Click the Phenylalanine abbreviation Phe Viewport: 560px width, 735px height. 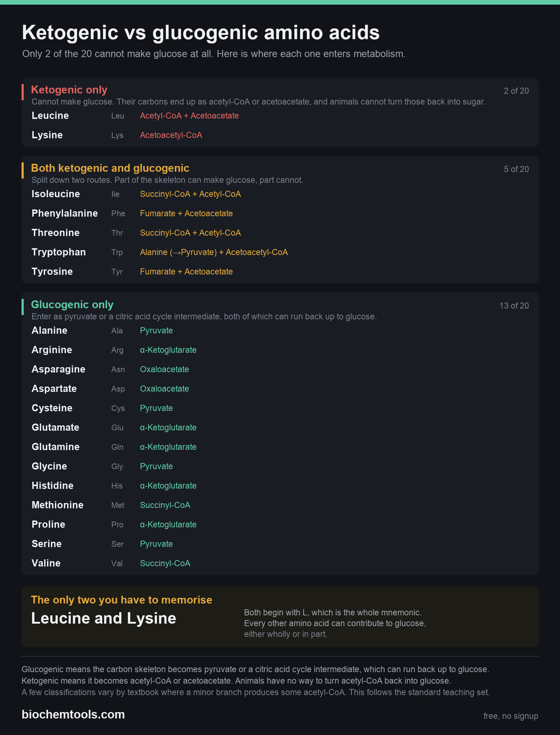click(x=118, y=213)
